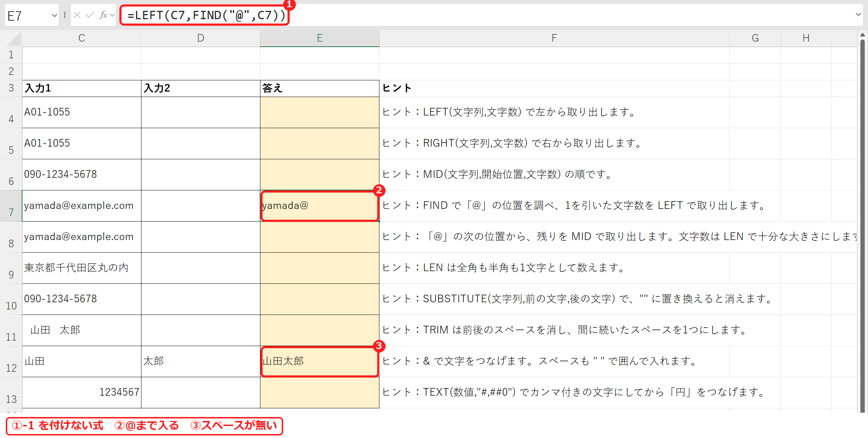Select cell C6 with 090-1234-5678
This screenshot has height=438, width=868.
pos(82,174)
